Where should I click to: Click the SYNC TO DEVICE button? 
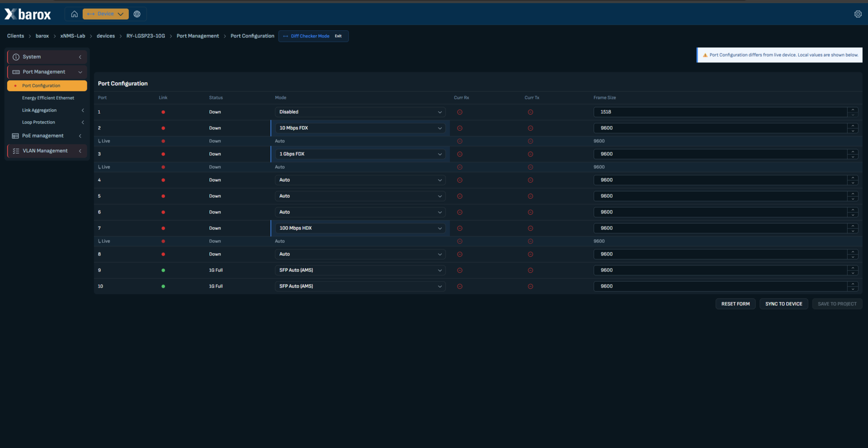[x=783, y=304]
